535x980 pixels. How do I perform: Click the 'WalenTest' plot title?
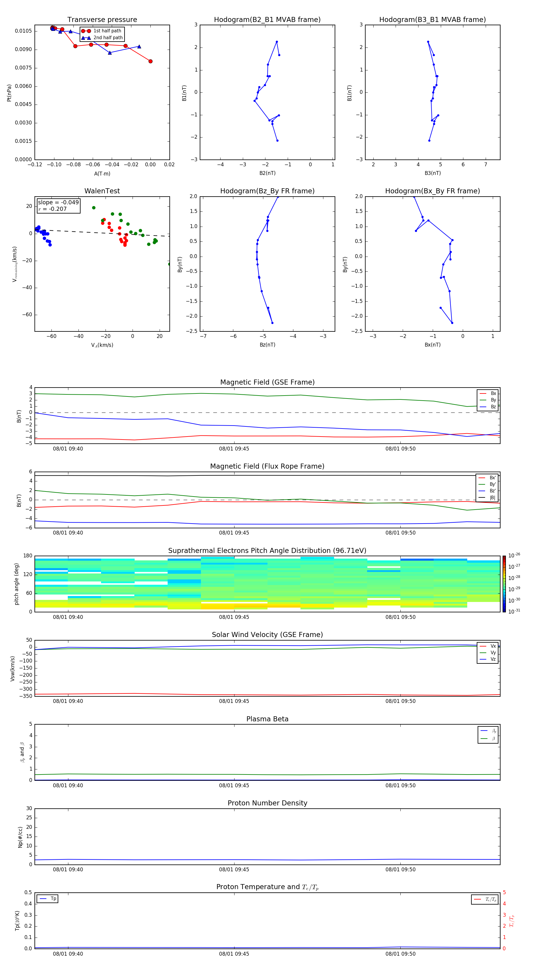[102, 191]
